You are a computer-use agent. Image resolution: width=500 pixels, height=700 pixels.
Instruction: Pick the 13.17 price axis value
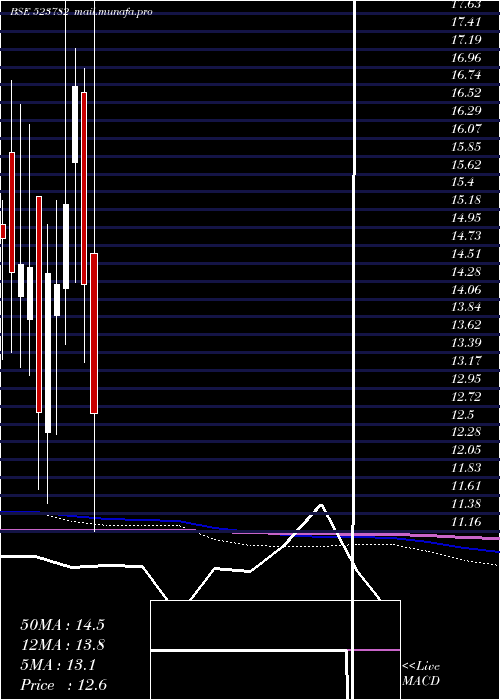(466, 361)
